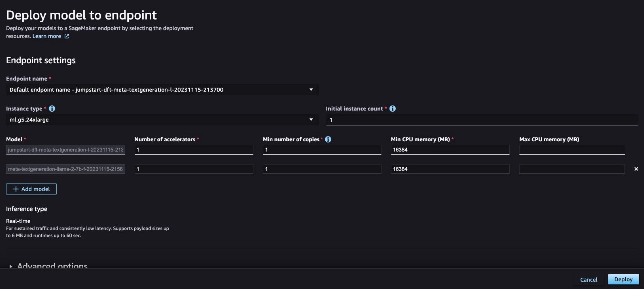Click the Deploy model to endpoint title
The image size is (644, 289).
click(81, 15)
